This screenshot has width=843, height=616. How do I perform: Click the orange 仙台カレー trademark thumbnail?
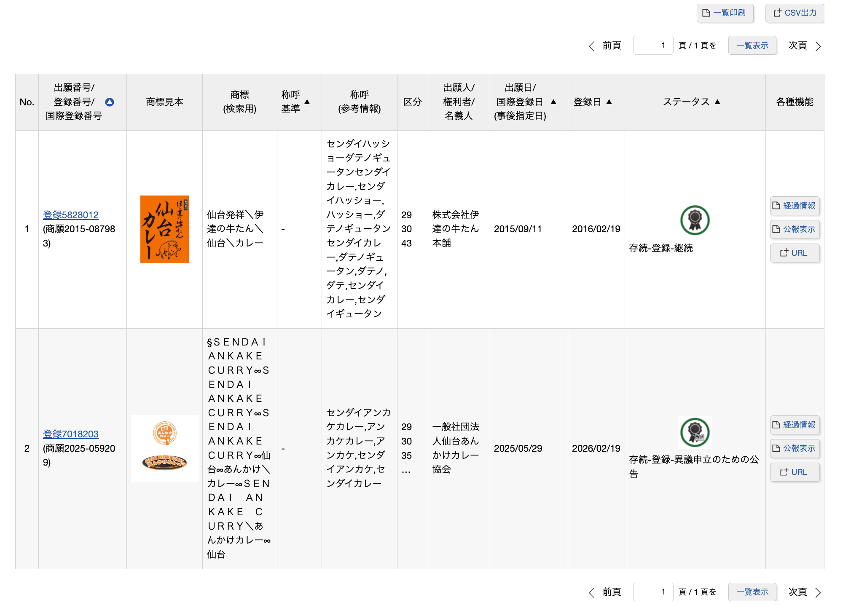(x=164, y=229)
